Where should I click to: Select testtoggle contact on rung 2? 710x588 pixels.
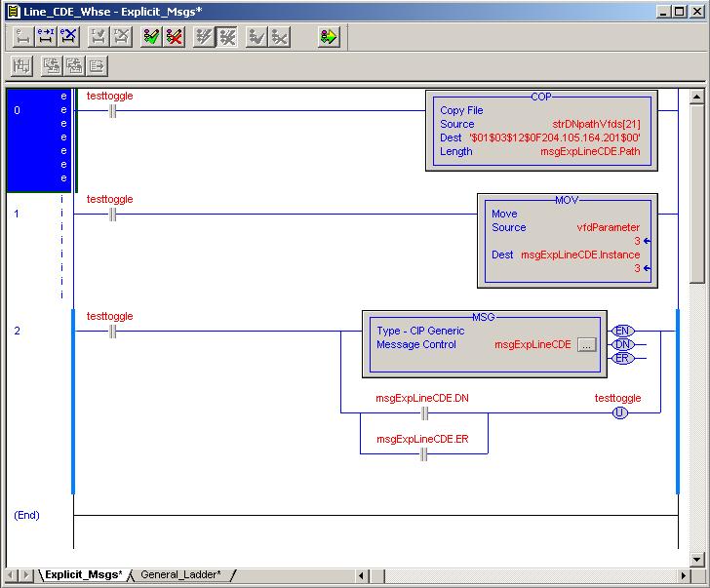[x=113, y=332]
